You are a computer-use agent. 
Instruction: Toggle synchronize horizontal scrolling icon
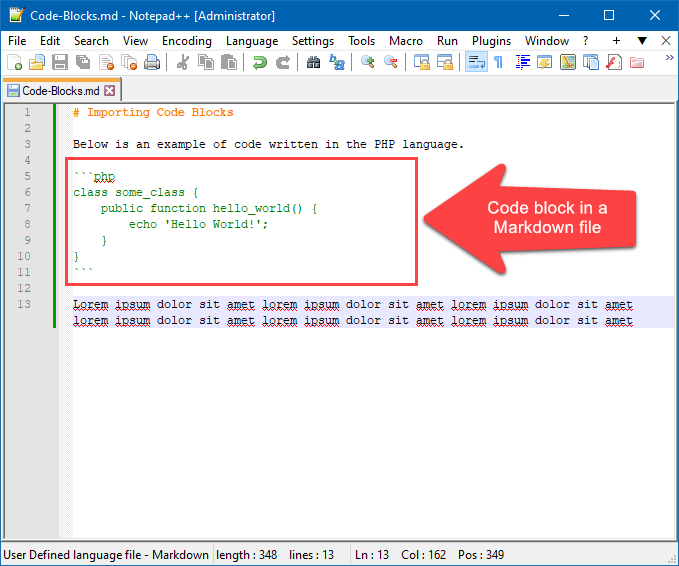click(x=445, y=62)
